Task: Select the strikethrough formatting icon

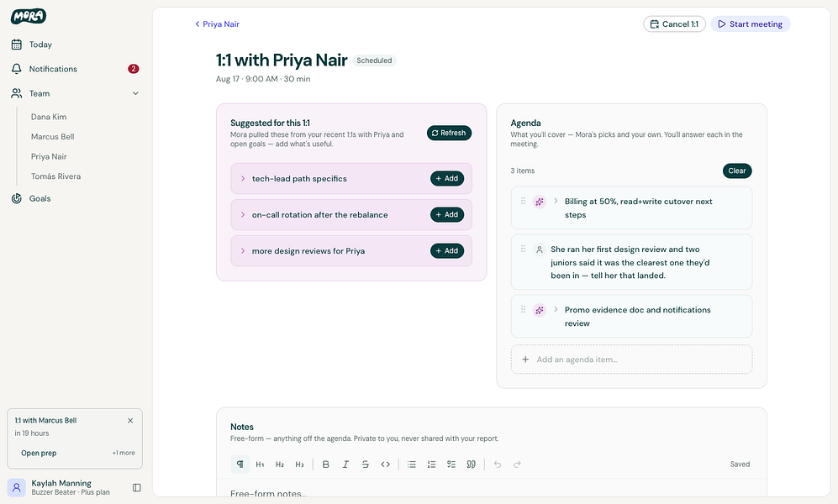Action: [366, 465]
